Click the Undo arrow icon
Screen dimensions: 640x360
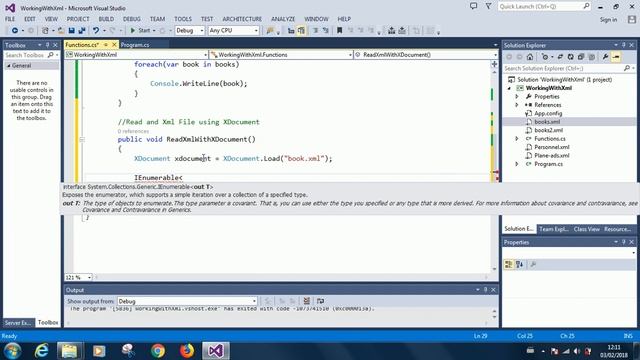coord(96,31)
